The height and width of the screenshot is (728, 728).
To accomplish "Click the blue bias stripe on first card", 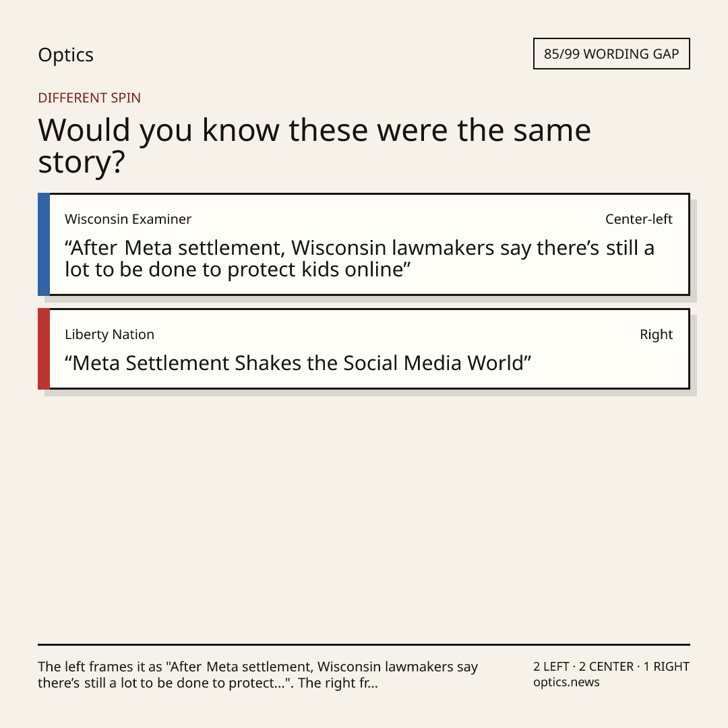I will [44, 244].
